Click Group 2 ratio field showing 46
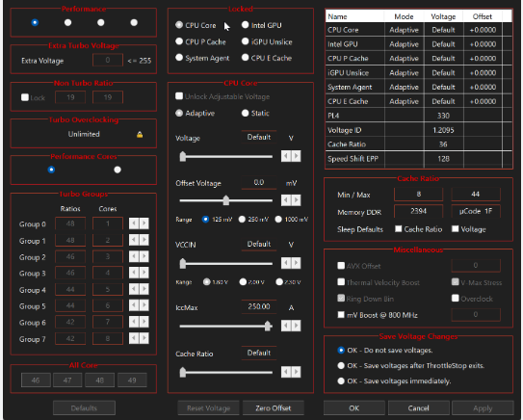The height and width of the screenshot is (420, 523). point(70,256)
